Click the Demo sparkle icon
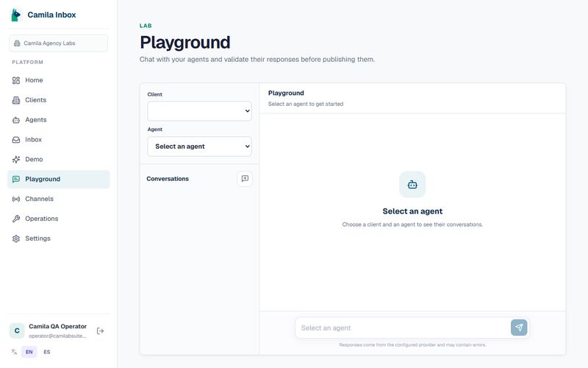This screenshot has width=588, height=368. point(16,160)
